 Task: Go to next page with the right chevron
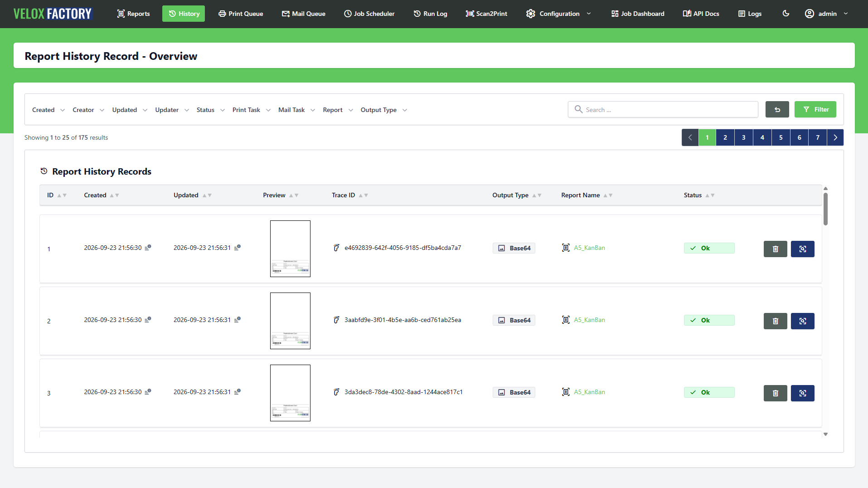click(835, 137)
